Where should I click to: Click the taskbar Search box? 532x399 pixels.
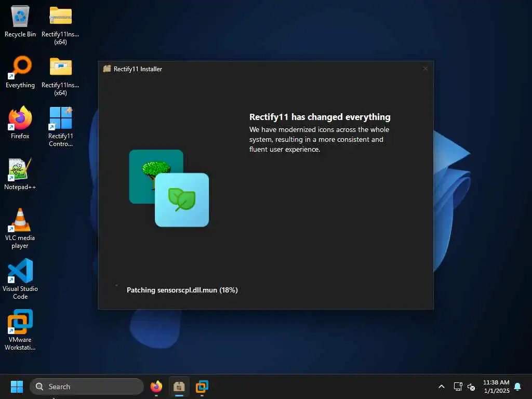87,387
